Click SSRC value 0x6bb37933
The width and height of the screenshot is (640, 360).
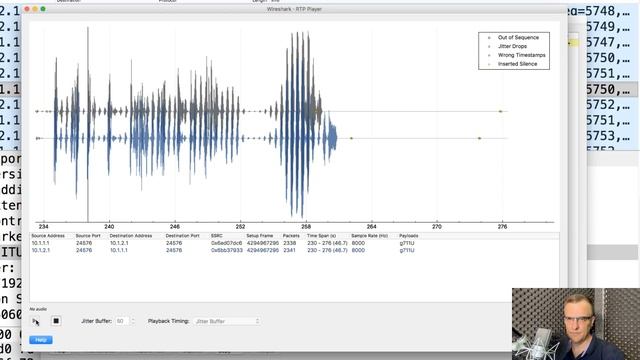pos(227,250)
